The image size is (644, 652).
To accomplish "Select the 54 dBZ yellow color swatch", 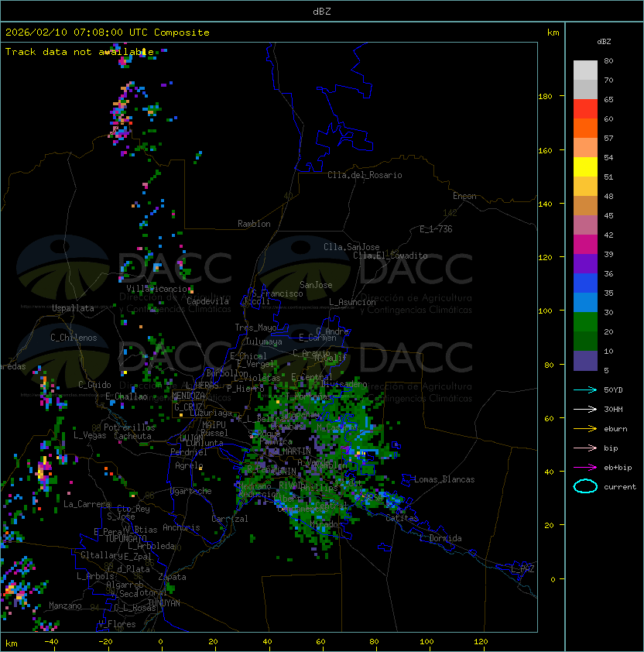I will (x=585, y=166).
